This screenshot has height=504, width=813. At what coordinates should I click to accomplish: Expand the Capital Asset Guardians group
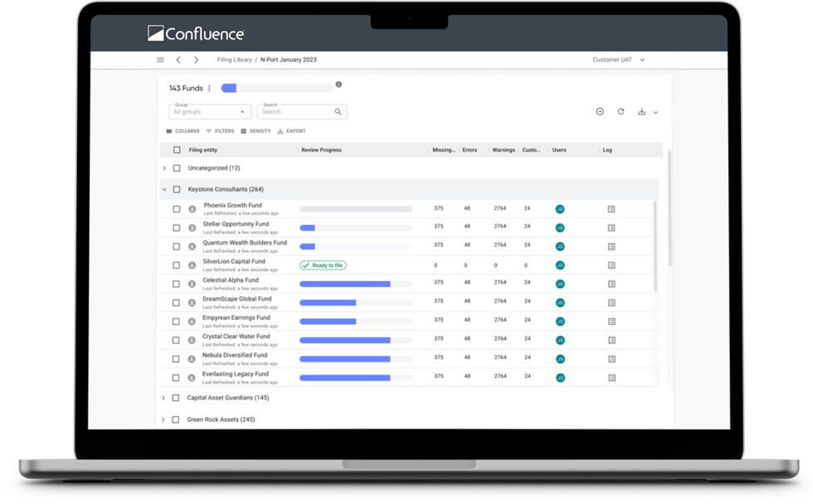(x=163, y=399)
